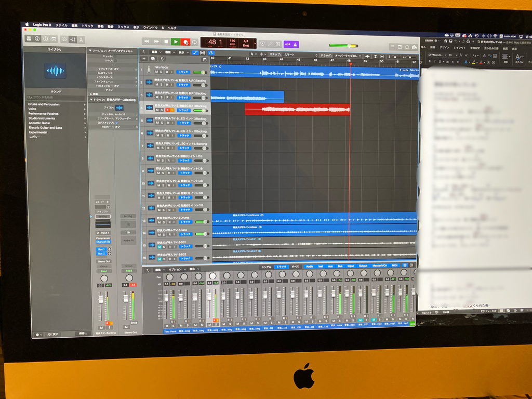Toggle input monitoring on Taku Vocal track
This screenshot has width=532, height=399.
pyautogui.click(x=171, y=72)
